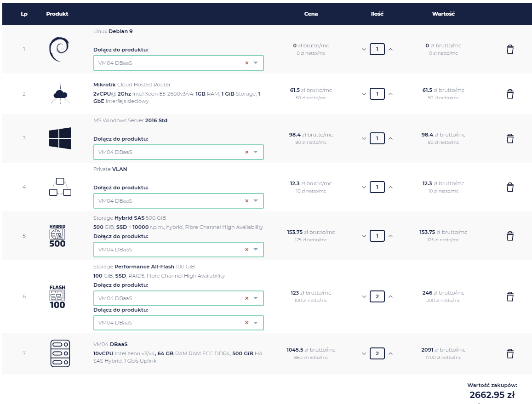Remove Storage Hybrid SAS 500 GiB
Image resolution: width=532 pixels, height=404 pixels.
(x=509, y=236)
